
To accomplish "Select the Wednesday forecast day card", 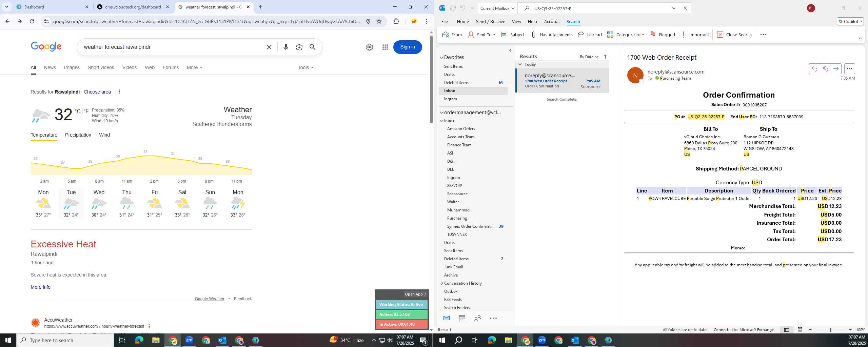I will coord(99,203).
